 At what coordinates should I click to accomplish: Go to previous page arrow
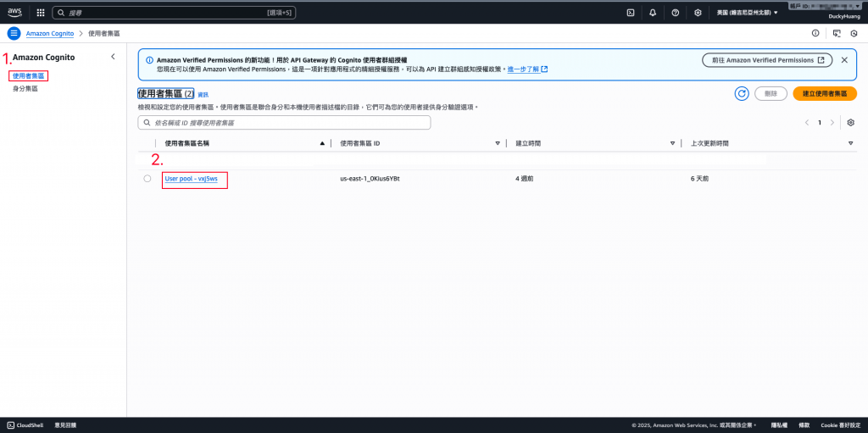(807, 122)
